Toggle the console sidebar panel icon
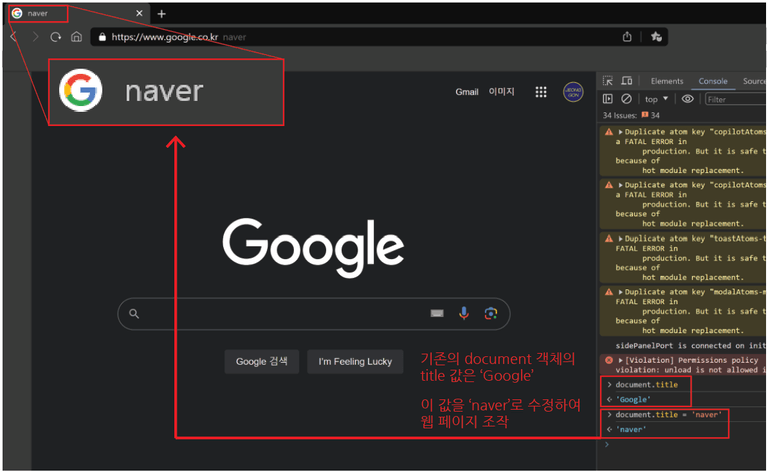Image resolution: width=768 pixels, height=472 pixels. (x=608, y=99)
